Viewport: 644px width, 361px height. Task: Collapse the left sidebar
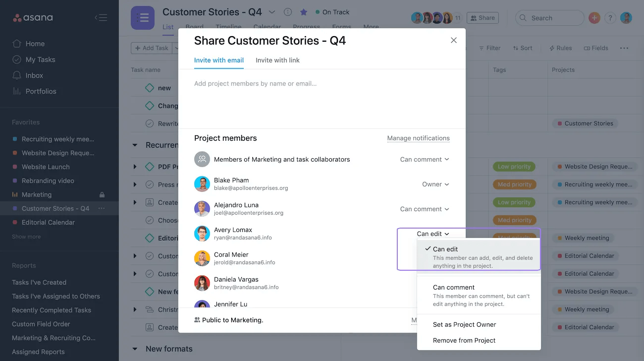tap(101, 17)
